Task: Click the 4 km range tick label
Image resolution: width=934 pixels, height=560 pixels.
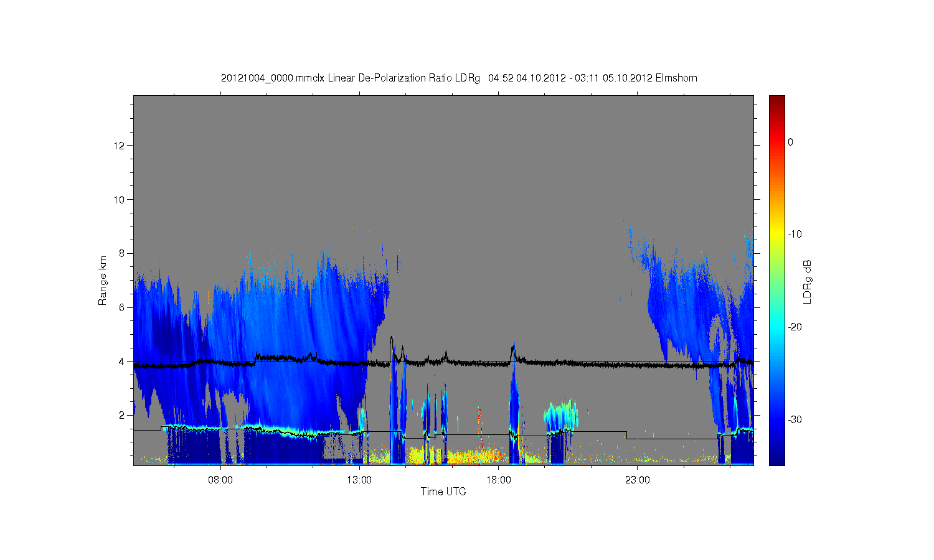Action: tap(123, 362)
